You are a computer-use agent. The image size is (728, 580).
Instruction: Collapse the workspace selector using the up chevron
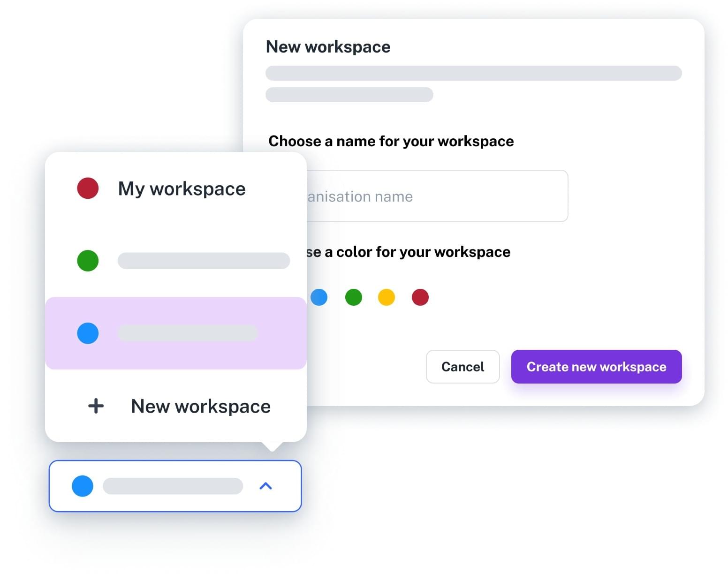pyautogui.click(x=265, y=486)
